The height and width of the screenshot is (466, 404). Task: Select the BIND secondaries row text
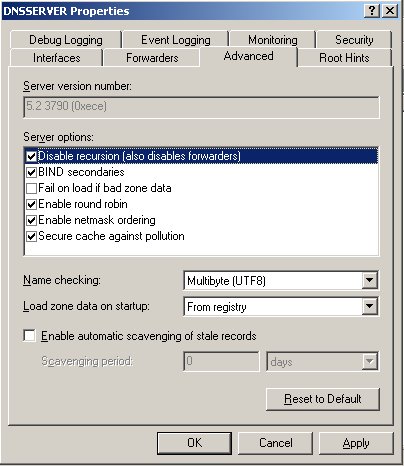tap(81, 172)
